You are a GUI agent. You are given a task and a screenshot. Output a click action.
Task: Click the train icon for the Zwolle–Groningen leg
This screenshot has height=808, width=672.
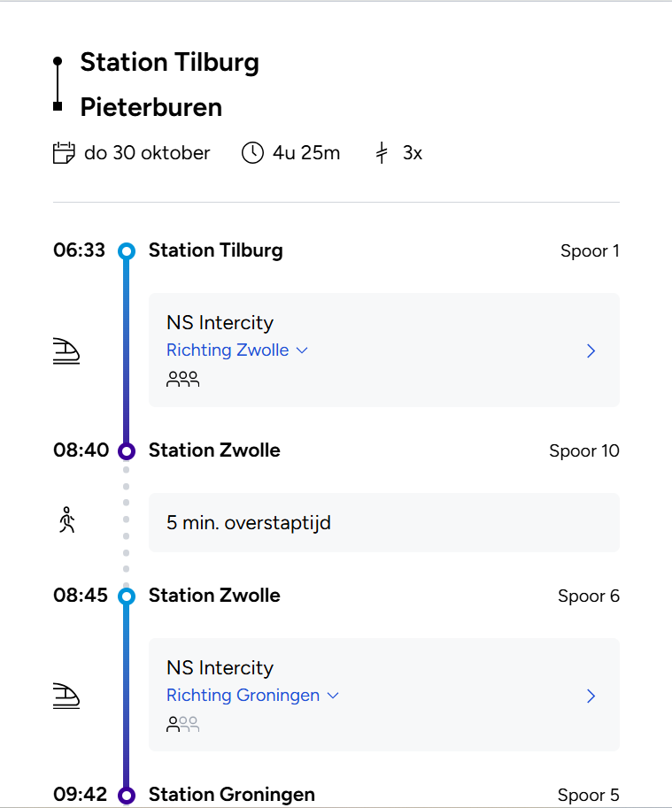pos(66,696)
